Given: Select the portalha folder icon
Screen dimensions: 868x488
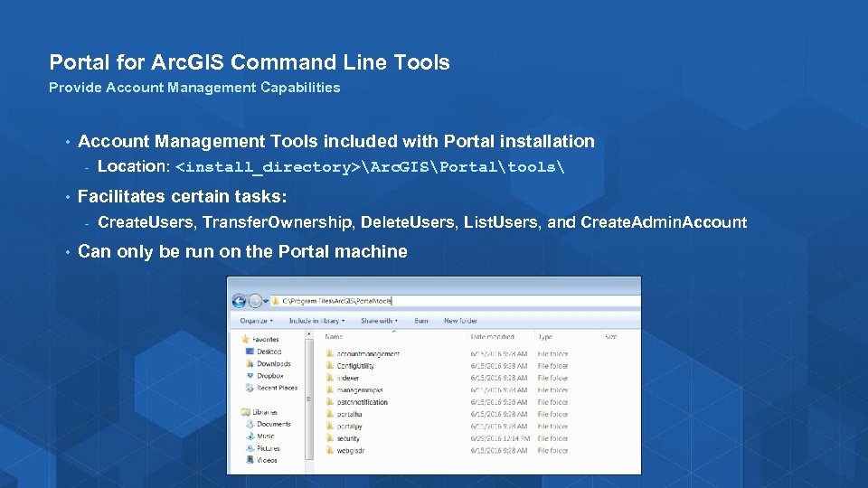Looking at the screenshot, I should (x=330, y=414).
